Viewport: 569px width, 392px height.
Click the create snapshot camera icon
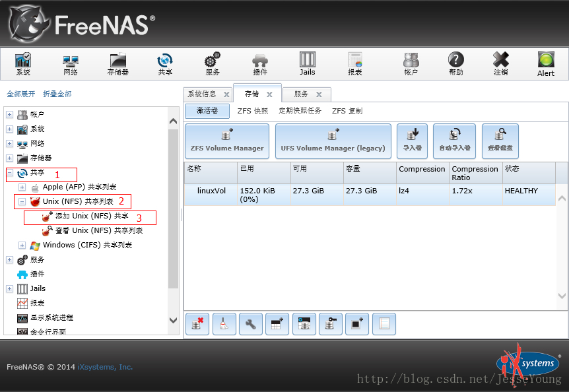pos(357,324)
